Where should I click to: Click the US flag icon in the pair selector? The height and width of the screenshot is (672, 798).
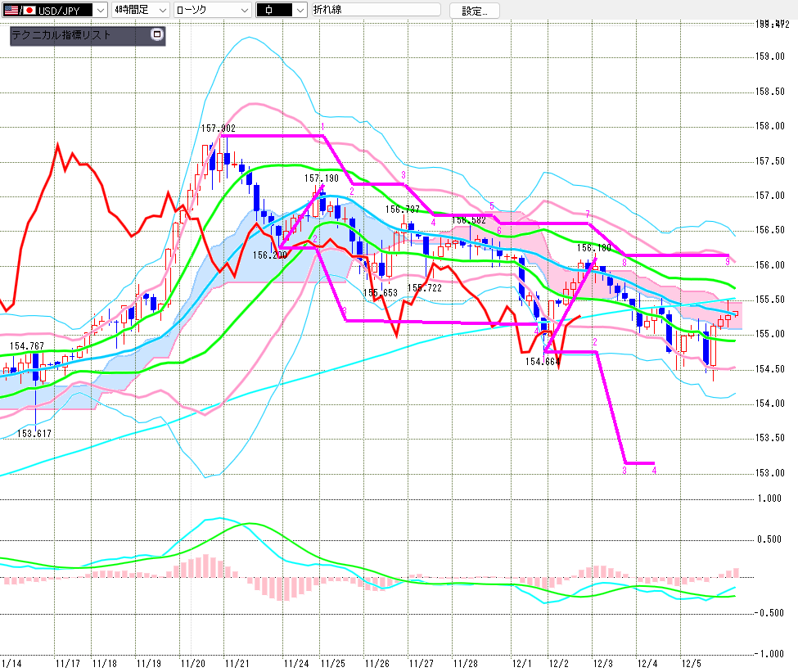pos(11,11)
